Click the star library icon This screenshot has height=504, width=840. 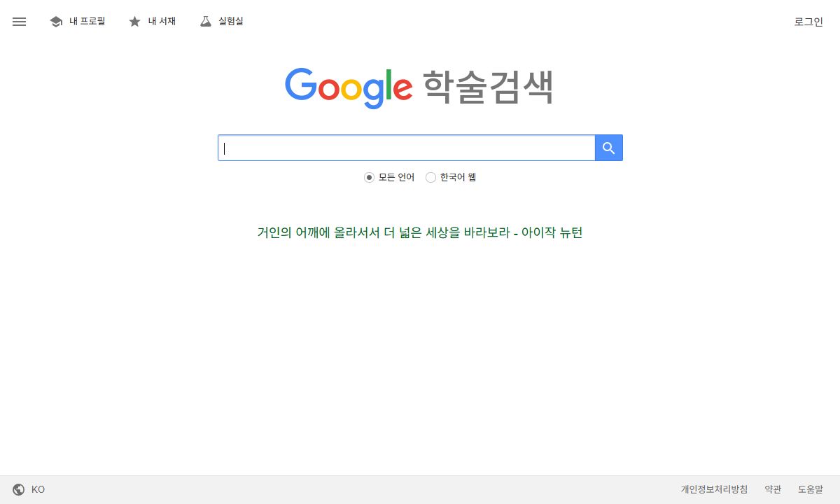pos(135,22)
